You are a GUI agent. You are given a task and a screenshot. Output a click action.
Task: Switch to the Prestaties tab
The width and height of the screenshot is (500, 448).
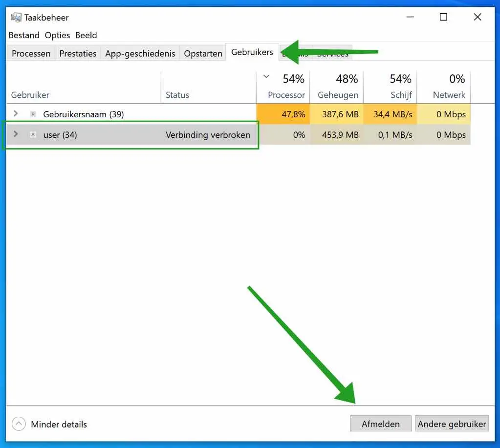click(78, 53)
